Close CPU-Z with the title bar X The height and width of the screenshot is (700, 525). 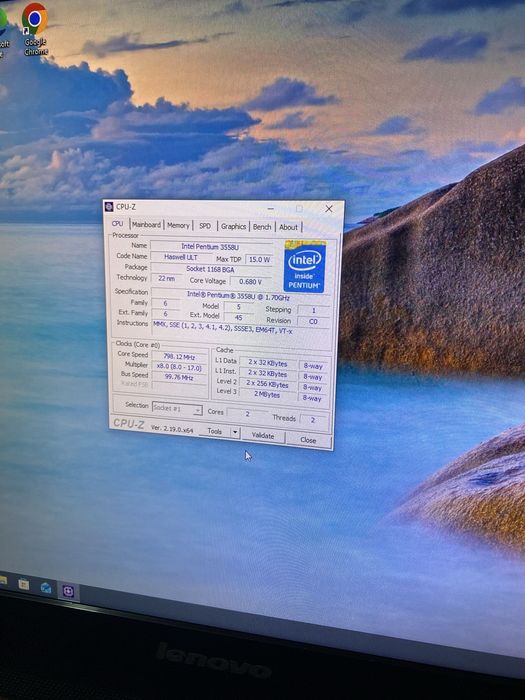click(329, 208)
